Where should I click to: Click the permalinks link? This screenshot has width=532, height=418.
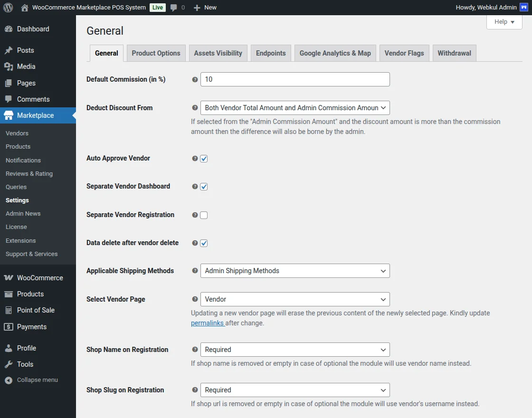(208, 323)
